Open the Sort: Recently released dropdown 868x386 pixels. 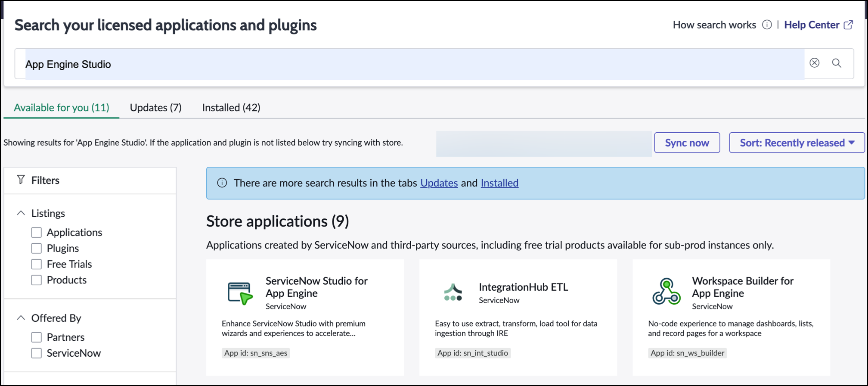pos(797,143)
